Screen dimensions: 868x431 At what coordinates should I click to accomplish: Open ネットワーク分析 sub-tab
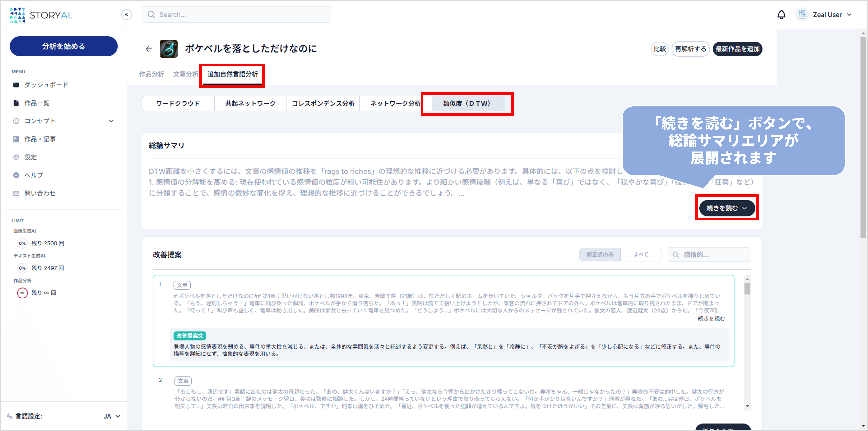point(395,103)
